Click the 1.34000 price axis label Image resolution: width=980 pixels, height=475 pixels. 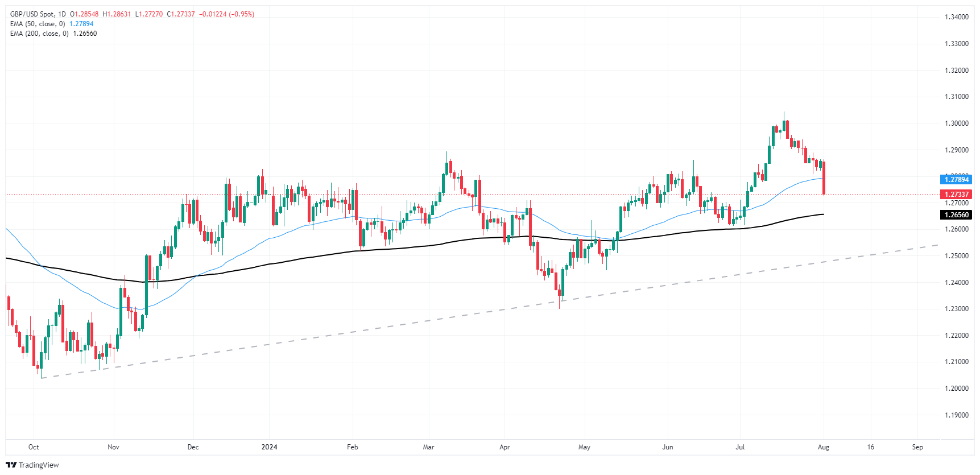point(956,17)
